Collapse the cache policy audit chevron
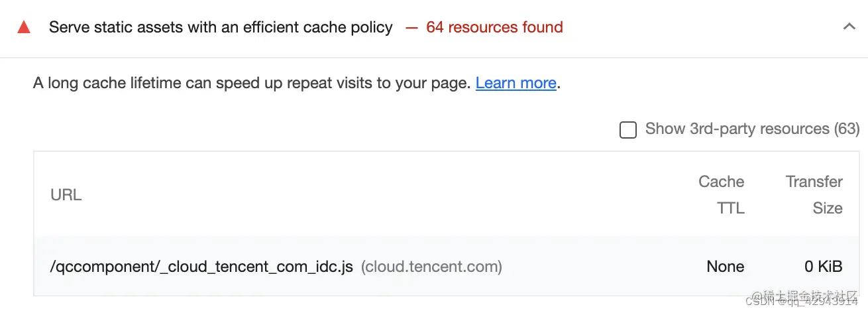 [849, 27]
